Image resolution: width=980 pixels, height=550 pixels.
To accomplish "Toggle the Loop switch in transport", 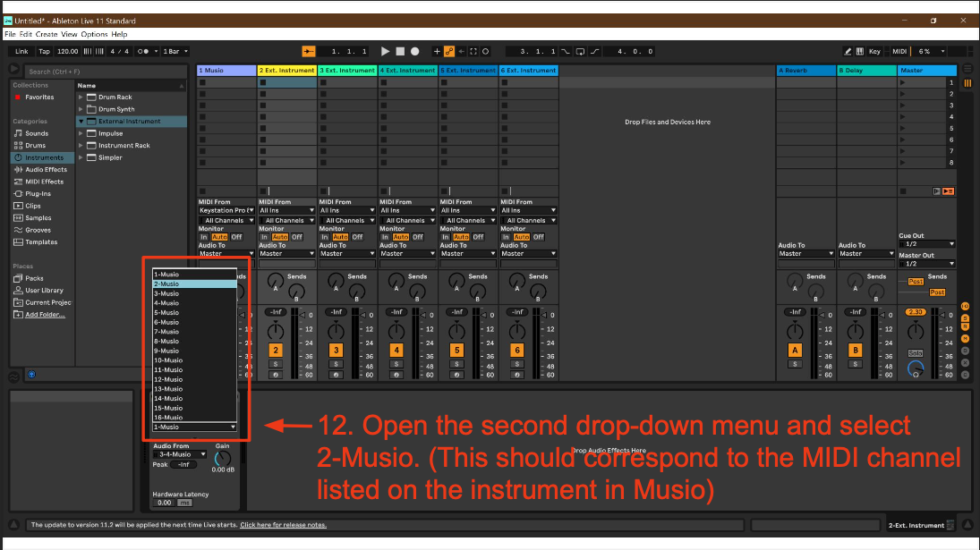I will 580,51.
